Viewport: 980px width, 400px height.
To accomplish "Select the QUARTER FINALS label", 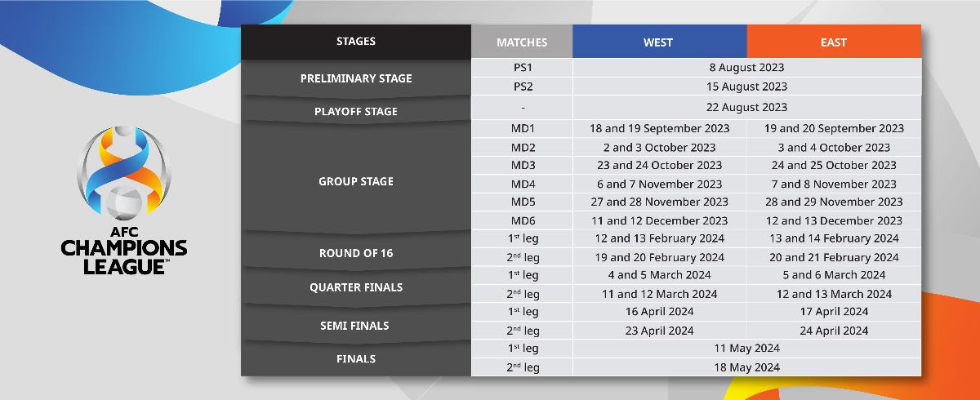I will 356,287.
